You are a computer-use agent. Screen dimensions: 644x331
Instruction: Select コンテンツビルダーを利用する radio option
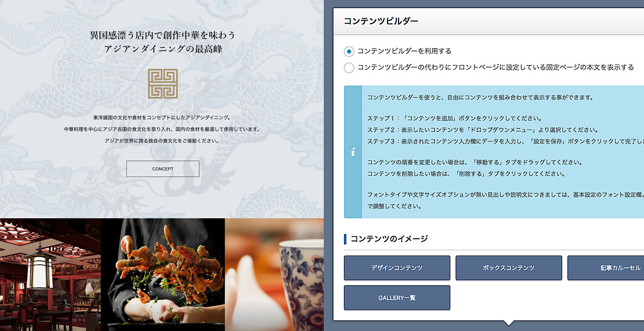click(349, 52)
